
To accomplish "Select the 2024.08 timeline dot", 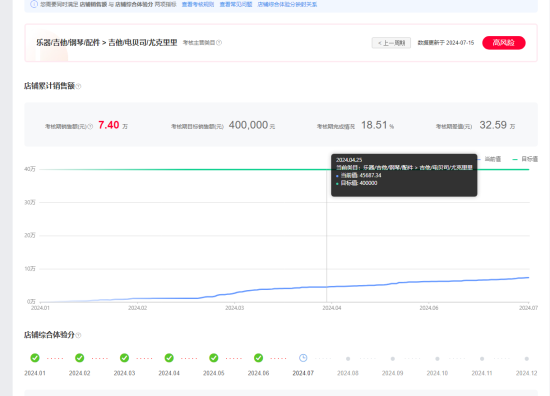I will pyautogui.click(x=348, y=359).
